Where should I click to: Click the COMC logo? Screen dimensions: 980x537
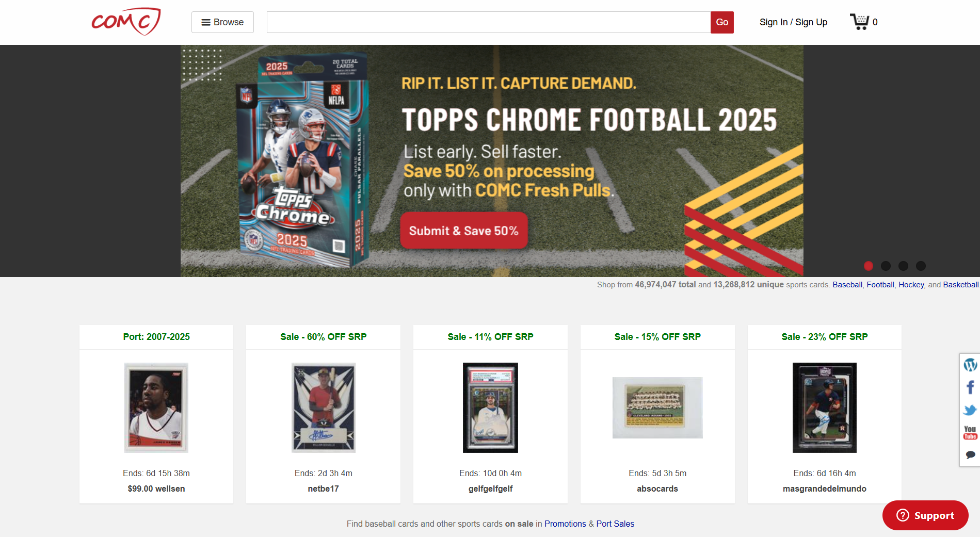coord(126,22)
